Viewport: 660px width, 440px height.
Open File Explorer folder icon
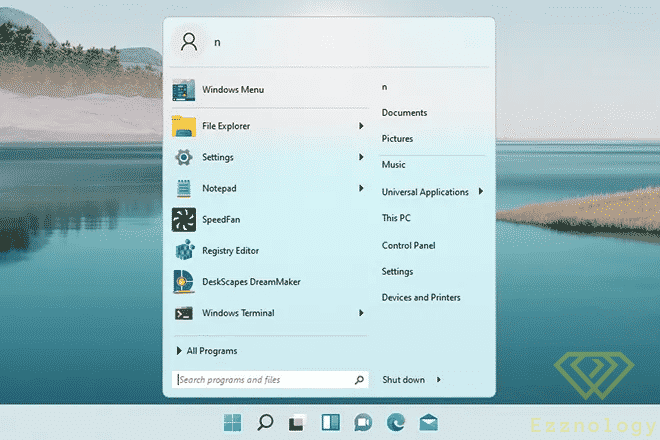click(x=184, y=126)
